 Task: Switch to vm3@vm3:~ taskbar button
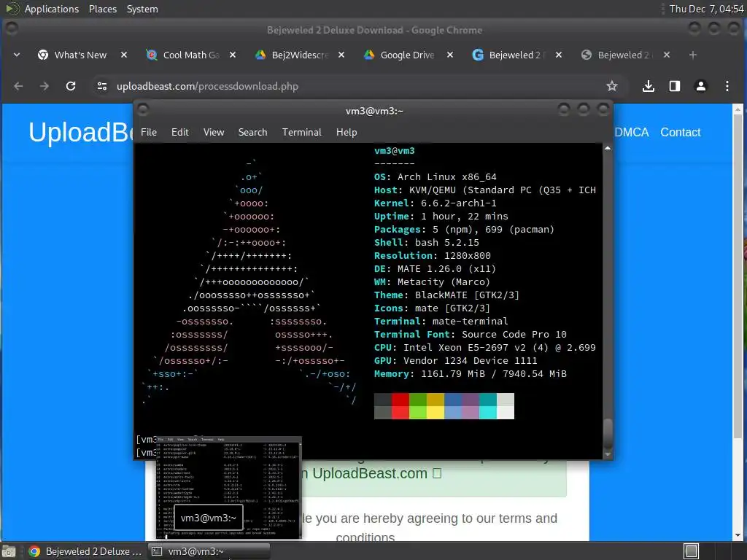209,551
